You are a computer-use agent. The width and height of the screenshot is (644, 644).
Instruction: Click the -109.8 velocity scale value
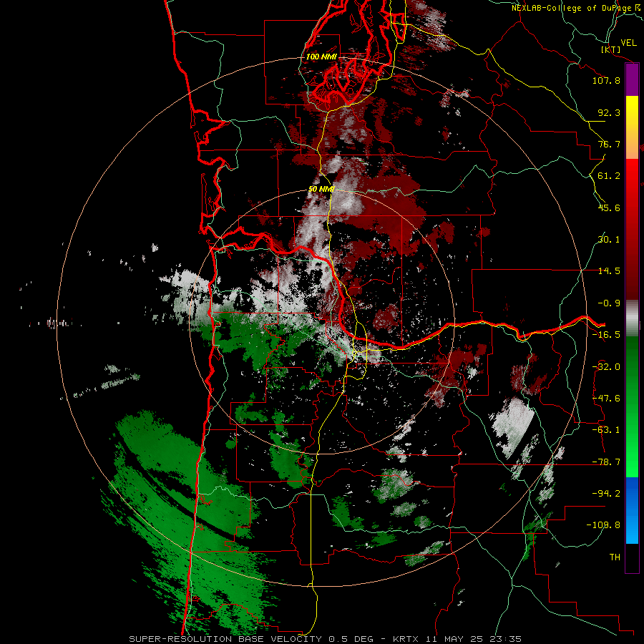point(603,525)
